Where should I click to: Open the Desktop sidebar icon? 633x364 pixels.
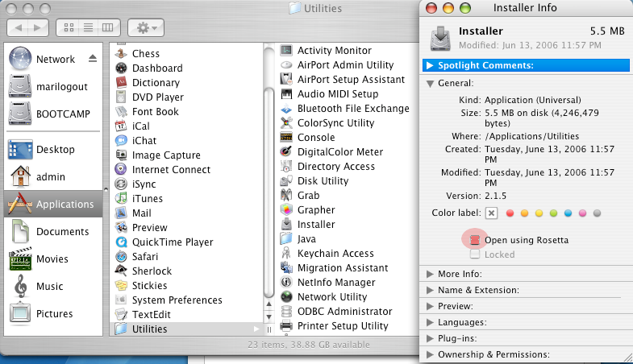coord(20,150)
